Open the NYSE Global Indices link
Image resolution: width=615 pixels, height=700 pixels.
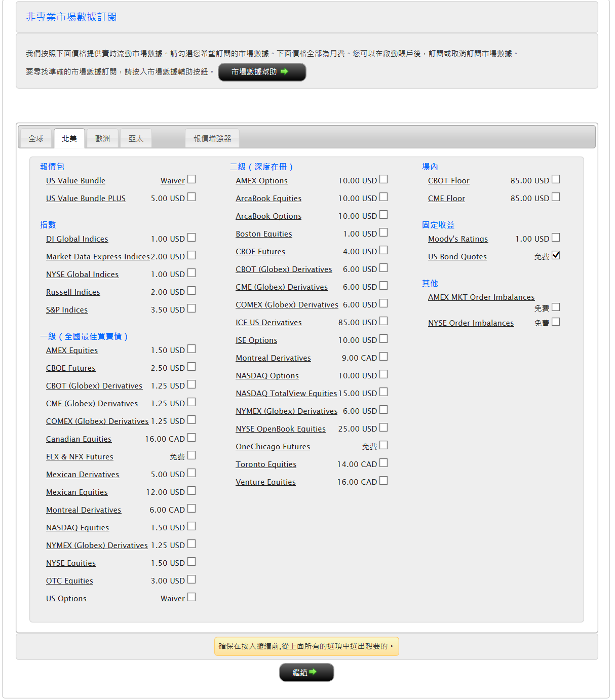[82, 275]
